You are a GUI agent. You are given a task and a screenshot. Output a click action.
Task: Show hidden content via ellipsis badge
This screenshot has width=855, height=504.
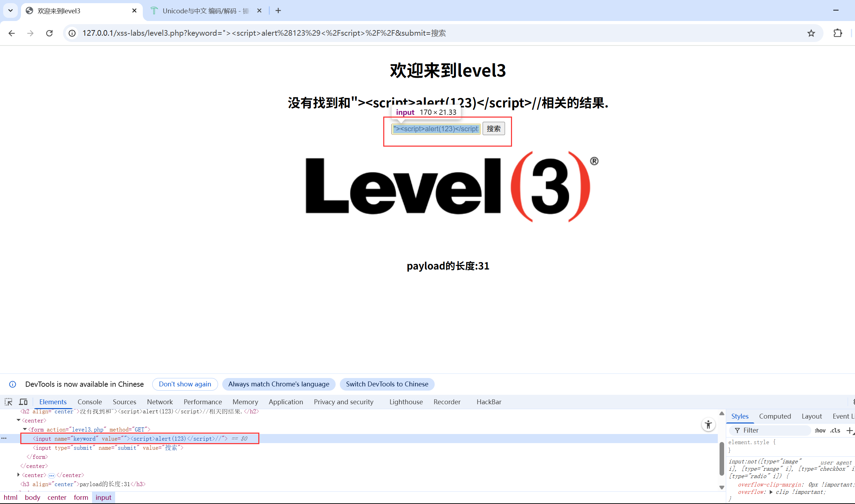tap(51, 475)
